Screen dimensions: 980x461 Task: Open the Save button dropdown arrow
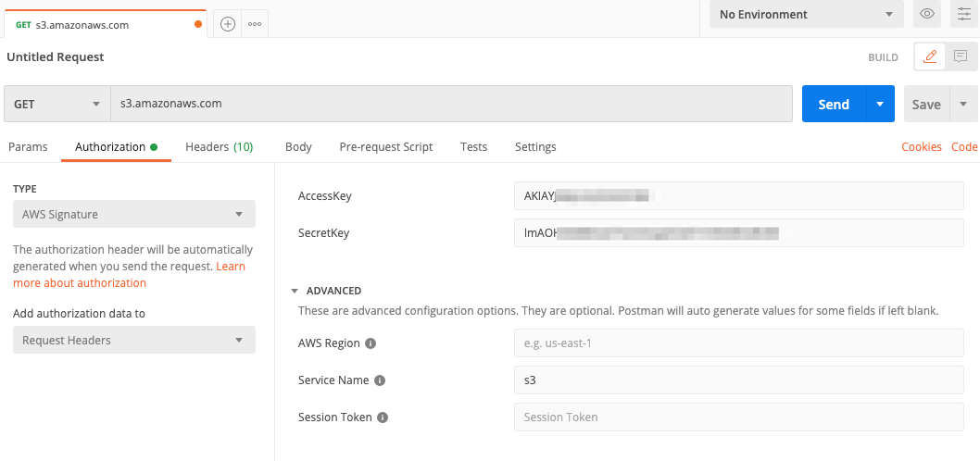(963, 104)
